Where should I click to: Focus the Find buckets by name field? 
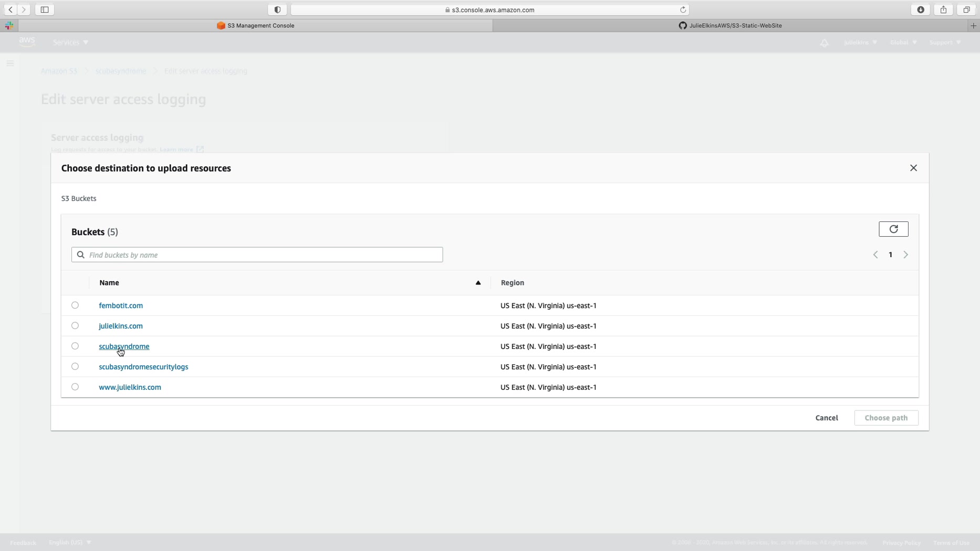(x=257, y=255)
